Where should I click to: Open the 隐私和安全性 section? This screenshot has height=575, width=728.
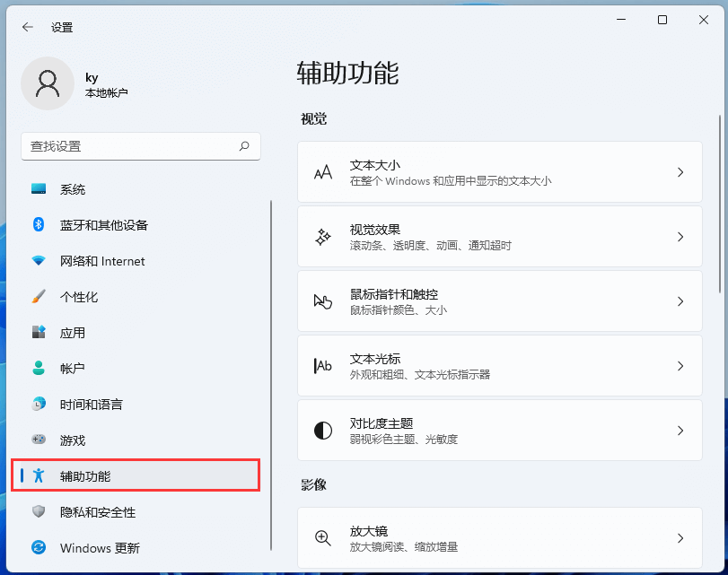(x=99, y=512)
